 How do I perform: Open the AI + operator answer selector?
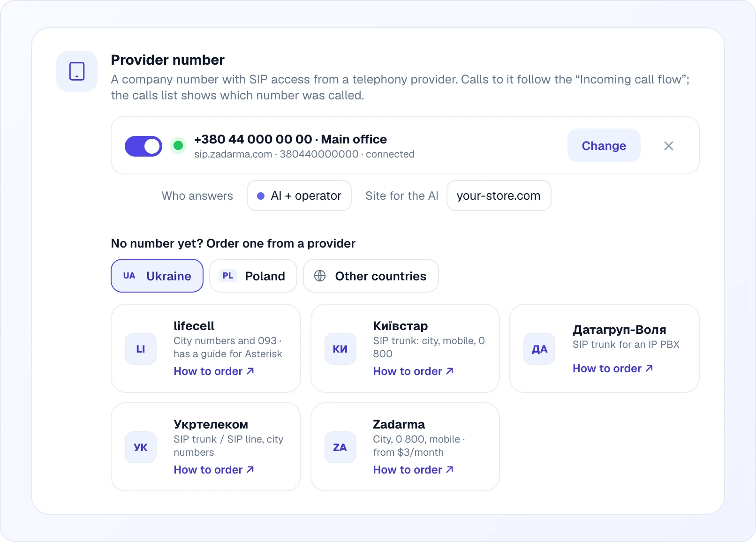tap(299, 196)
